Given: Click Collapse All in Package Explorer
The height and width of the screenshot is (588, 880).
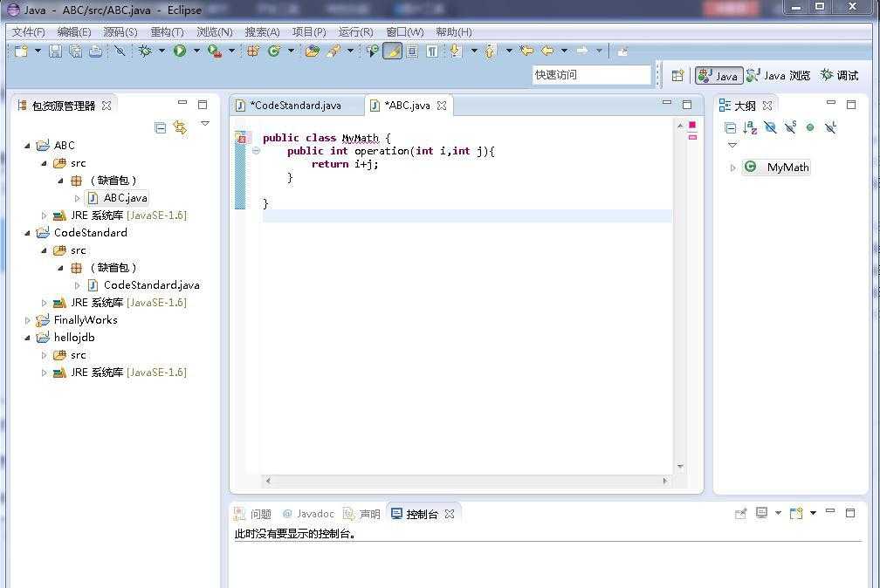Looking at the screenshot, I should point(160,128).
